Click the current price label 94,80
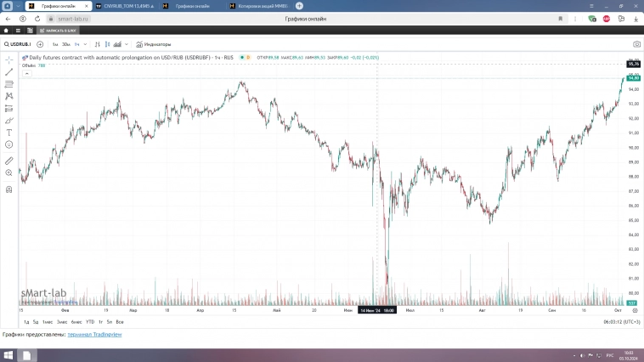The height and width of the screenshot is (362, 644). pyautogui.click(x=633, y=78)
